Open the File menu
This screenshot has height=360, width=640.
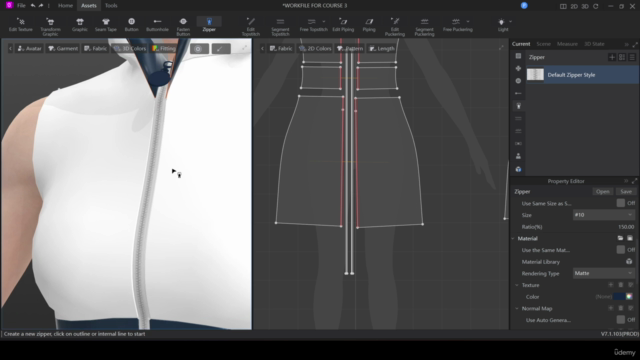[x=21, y=6]
